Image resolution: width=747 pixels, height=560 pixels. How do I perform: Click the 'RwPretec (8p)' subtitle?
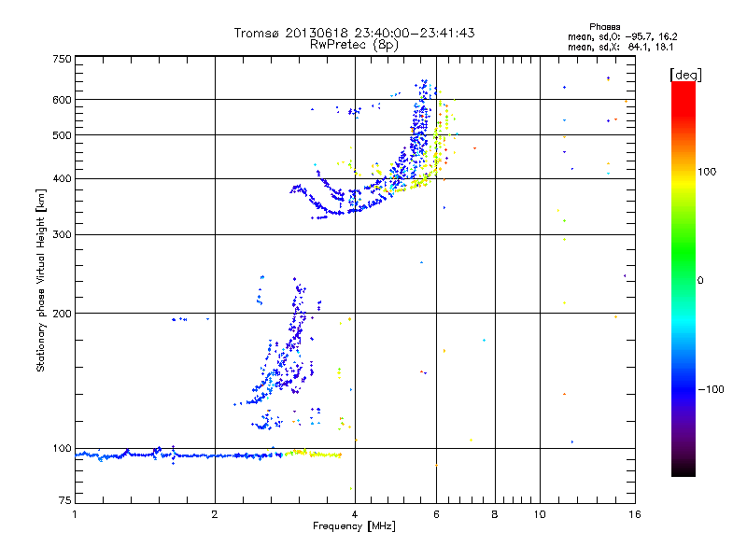tap(354, 45)
